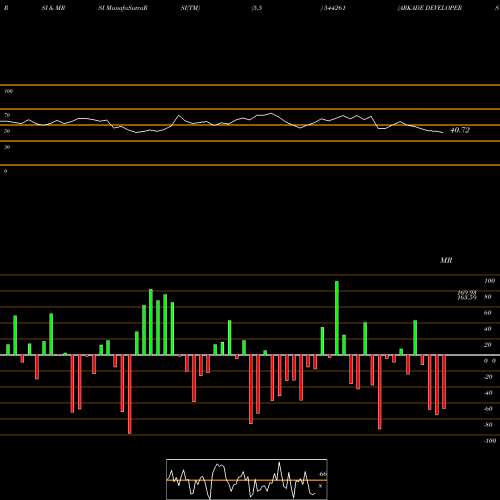500x500 pixels.
Task: Click the RSI 100 axis label
Action: 8,91
